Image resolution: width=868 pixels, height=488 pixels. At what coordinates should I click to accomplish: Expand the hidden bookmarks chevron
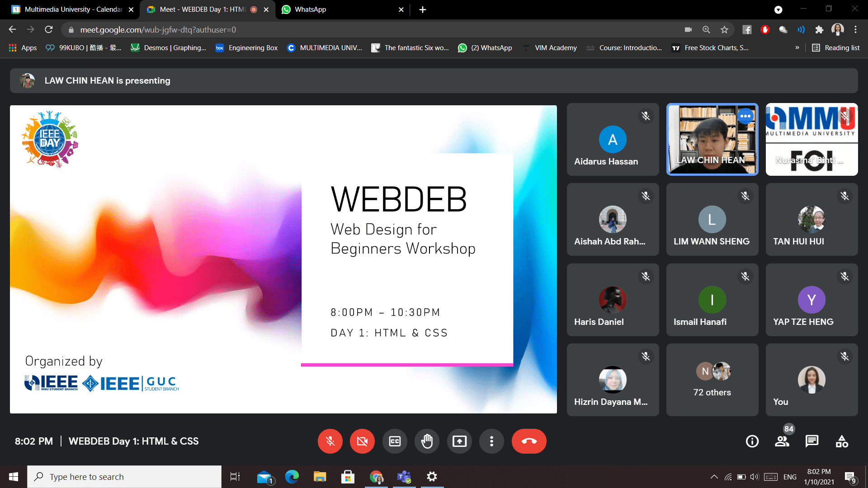797,47
